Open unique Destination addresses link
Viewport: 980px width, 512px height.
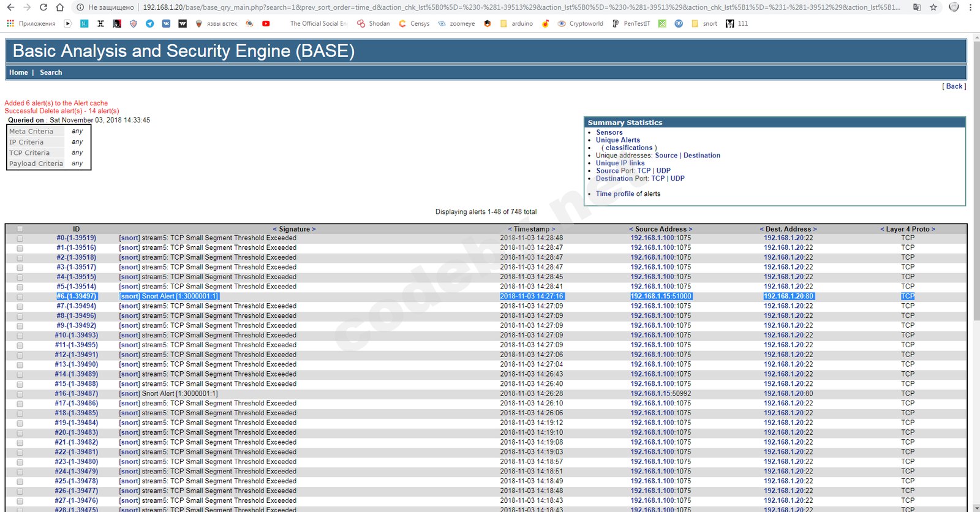click(702, 156)
